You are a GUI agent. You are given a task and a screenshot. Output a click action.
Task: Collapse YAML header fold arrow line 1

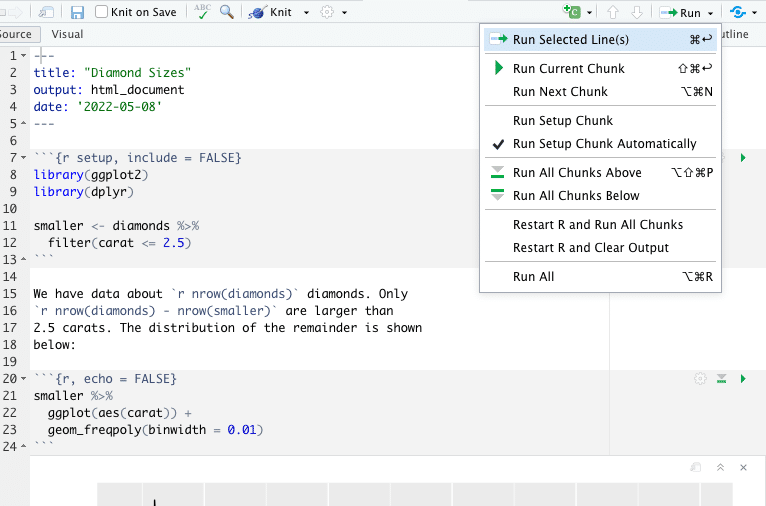click(x=23, y=56)
